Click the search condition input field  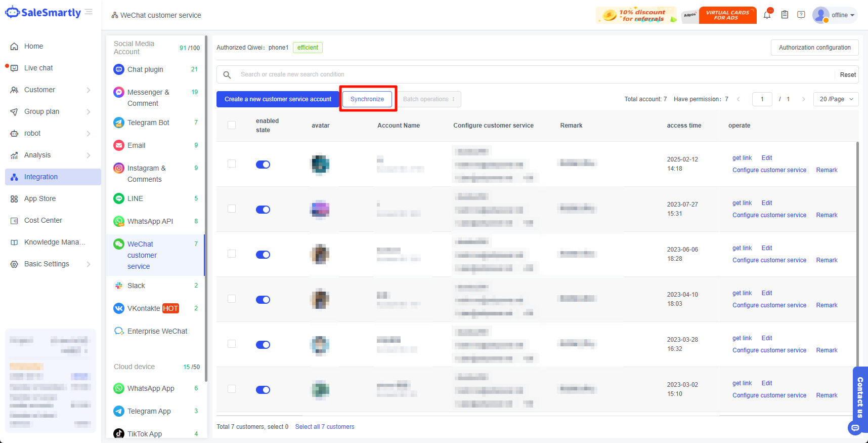coord(531,74)
